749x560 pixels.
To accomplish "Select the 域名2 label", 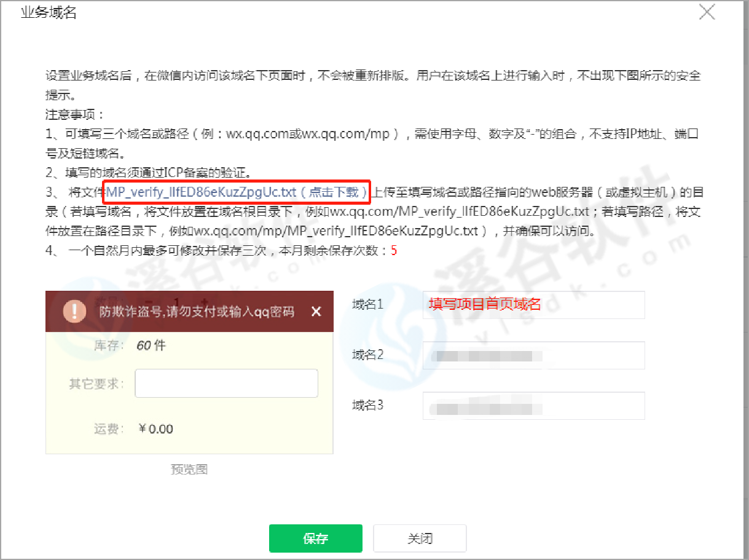I will point(367,355).
